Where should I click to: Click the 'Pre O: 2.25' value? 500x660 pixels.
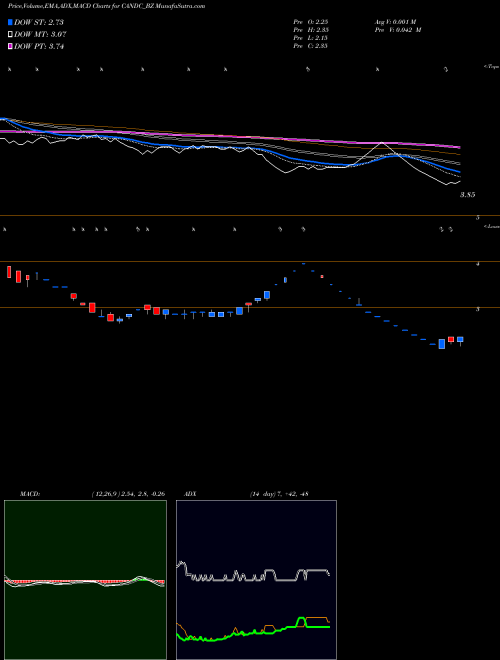311,22
